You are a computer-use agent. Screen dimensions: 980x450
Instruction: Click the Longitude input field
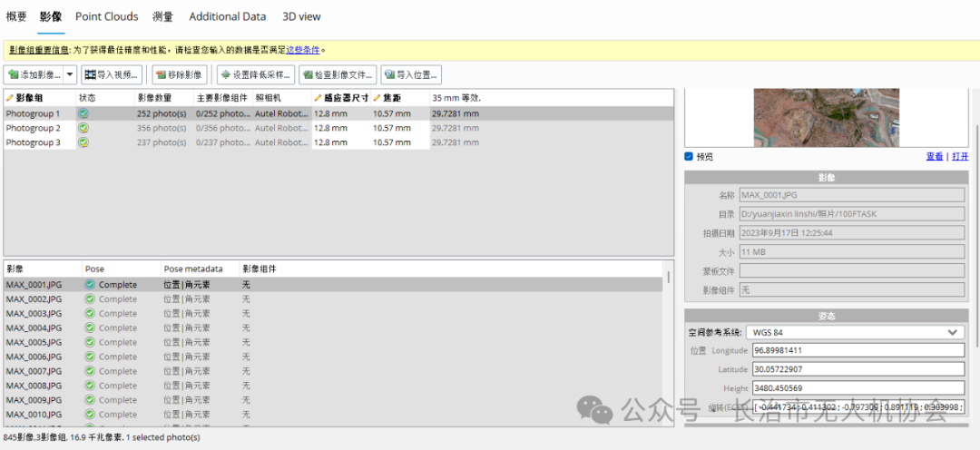pyautogui.click(x=858, y=350)
